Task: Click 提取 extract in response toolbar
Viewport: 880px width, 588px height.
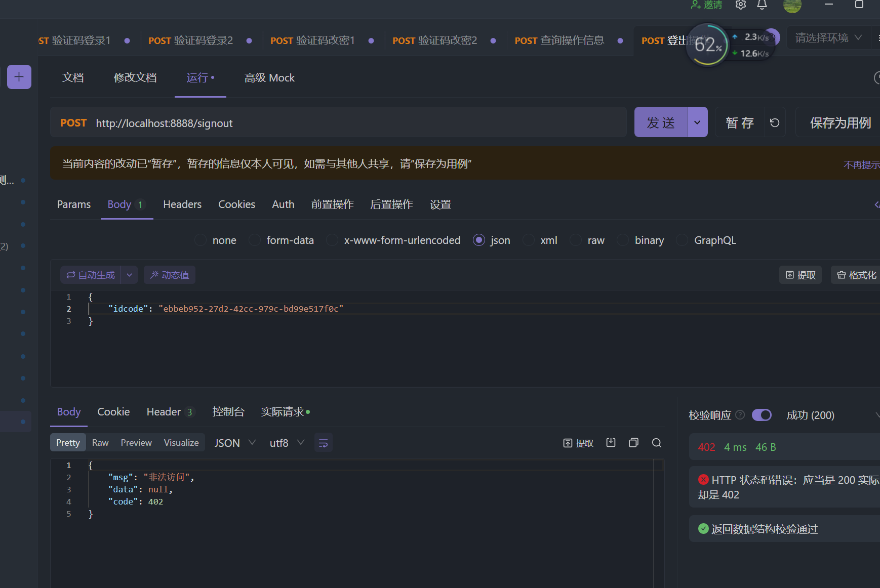Action: click(578, 443)
